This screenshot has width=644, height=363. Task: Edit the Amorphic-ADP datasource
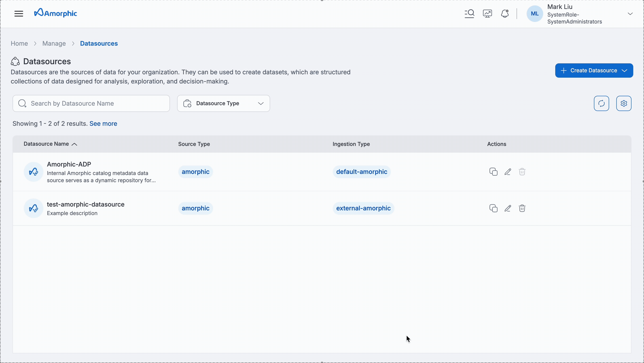[508, 172]
